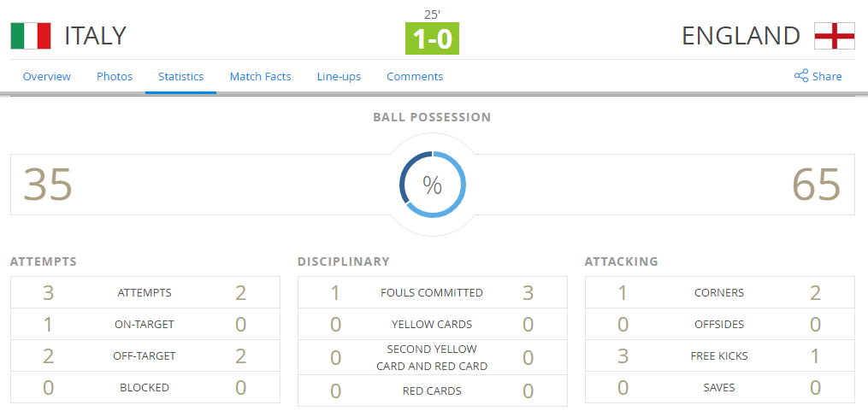Image resolution: width=868 pixels, height=417 pixels.
Task: Go to the Match Facts tab
Action: click(260, 76)
